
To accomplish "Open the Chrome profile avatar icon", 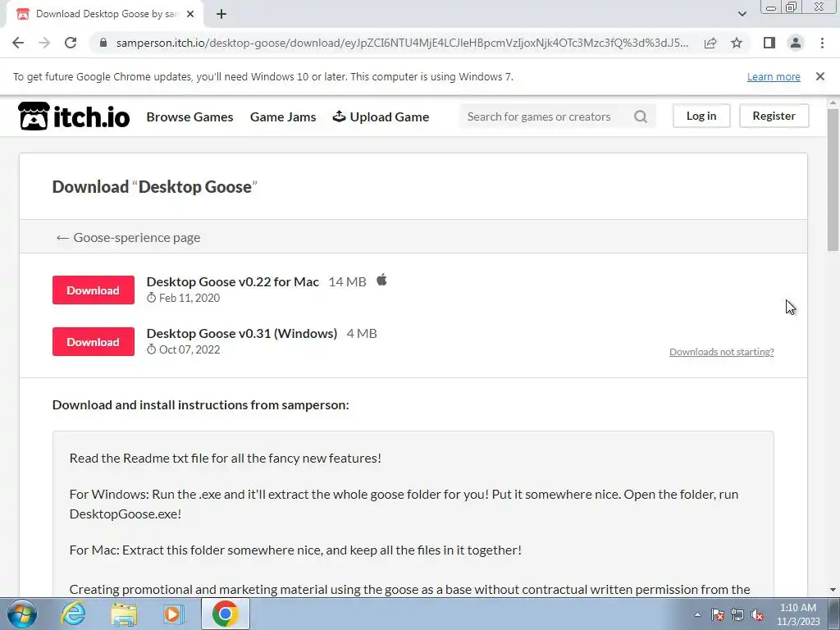I will [x=796, y=43].
